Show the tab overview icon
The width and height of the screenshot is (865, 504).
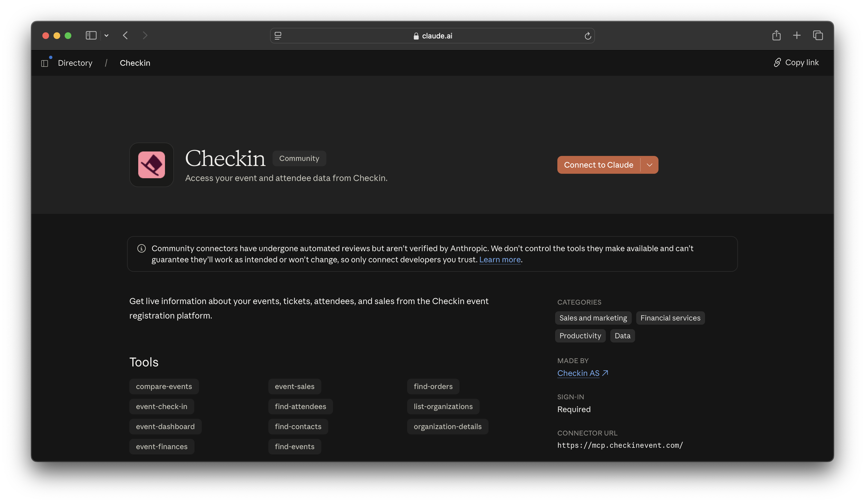818,35
